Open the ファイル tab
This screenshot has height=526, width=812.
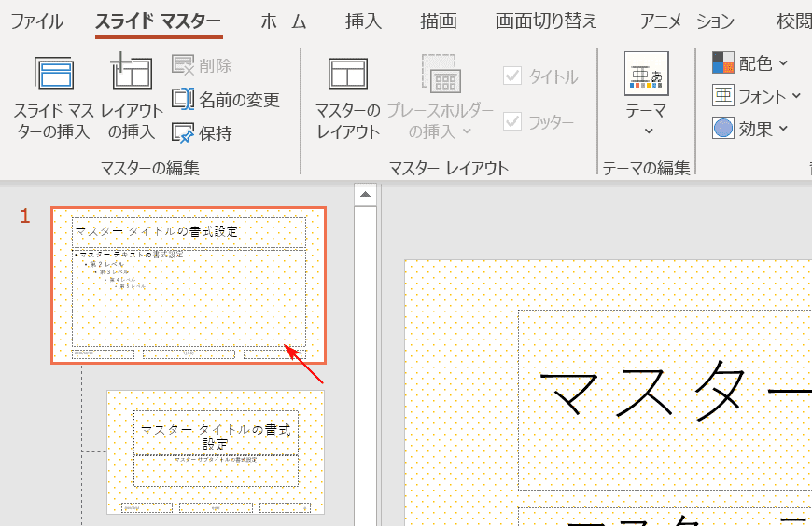(x=36, y=21)
